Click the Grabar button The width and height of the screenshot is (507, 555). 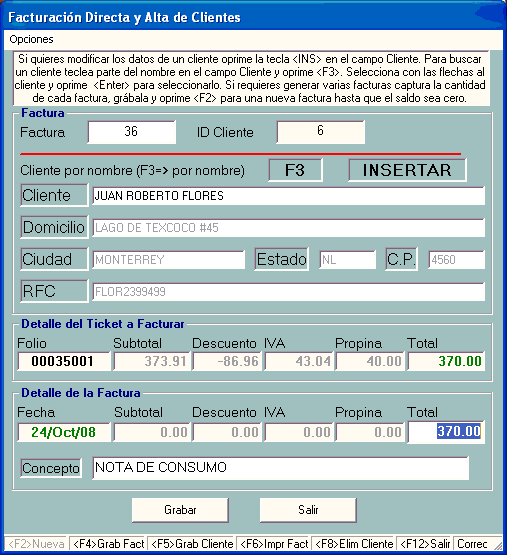point(180,510)
